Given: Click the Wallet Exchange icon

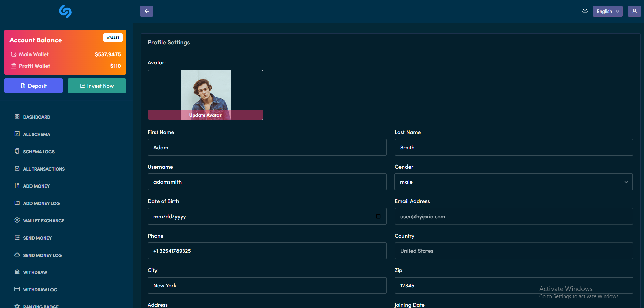Looking at the screenshot, I should 17,220.
